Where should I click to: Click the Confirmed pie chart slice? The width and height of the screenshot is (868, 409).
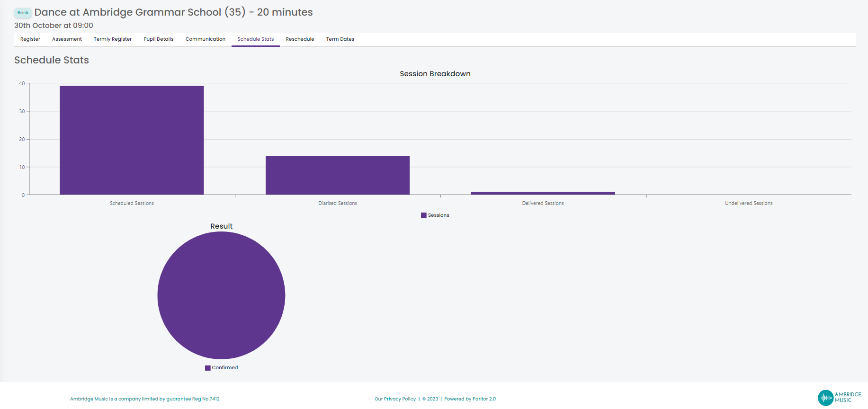221,295
